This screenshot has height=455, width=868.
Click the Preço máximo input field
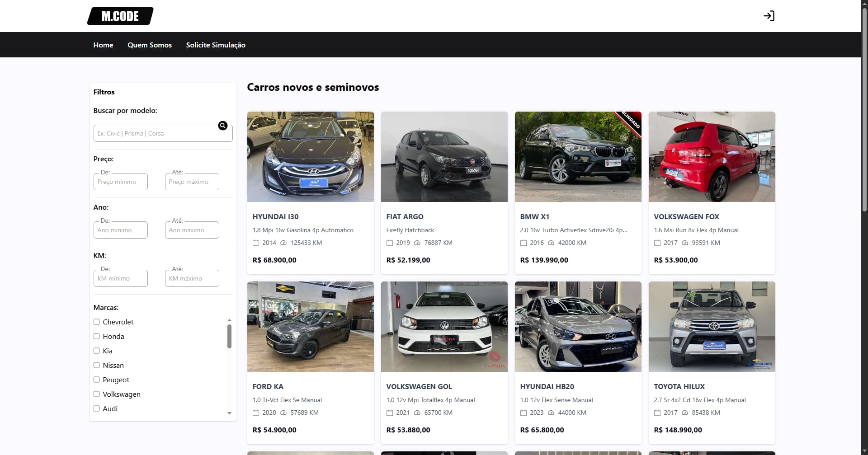pos(192,181)
